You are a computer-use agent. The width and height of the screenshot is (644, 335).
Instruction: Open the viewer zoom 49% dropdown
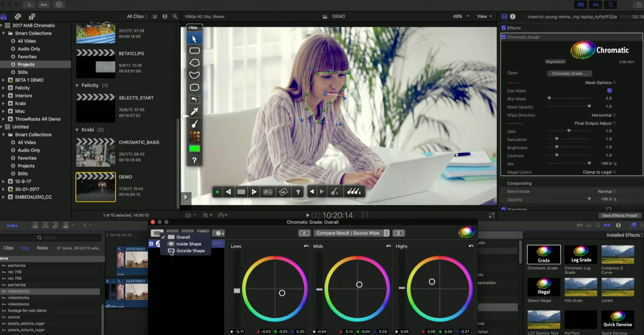click(x=461, y=16)
